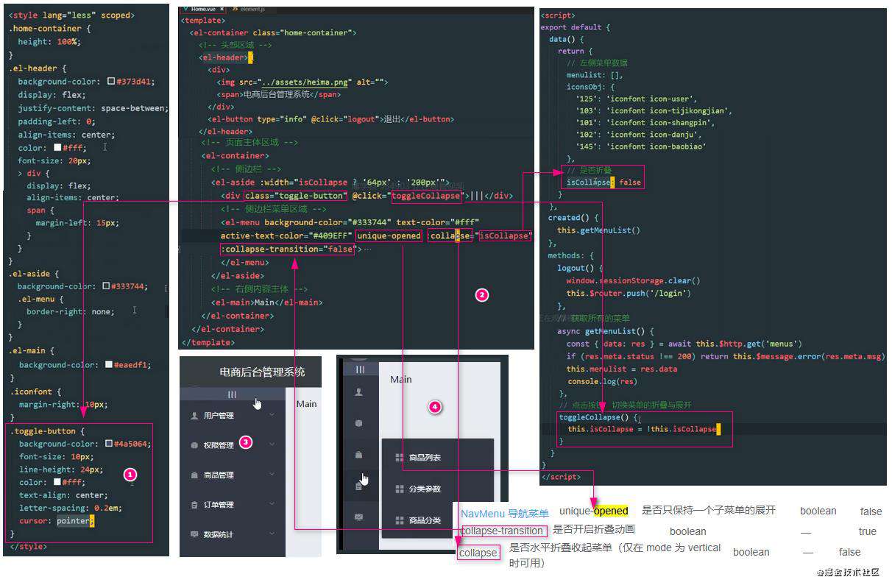Click the box icon beside 权限管理
Viewport: 892px width, 588px height.
(194, 445)
